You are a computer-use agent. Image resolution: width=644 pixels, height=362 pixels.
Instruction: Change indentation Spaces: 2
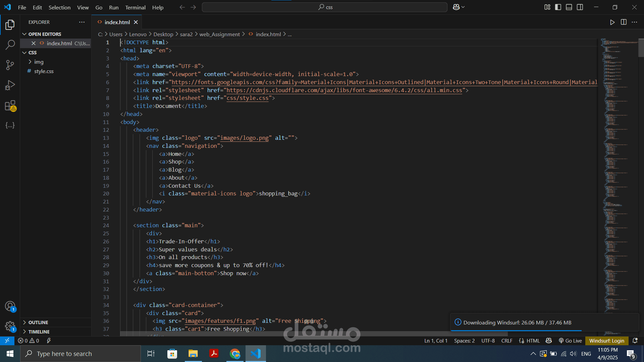pyautogui.click(x=465, y=341)
